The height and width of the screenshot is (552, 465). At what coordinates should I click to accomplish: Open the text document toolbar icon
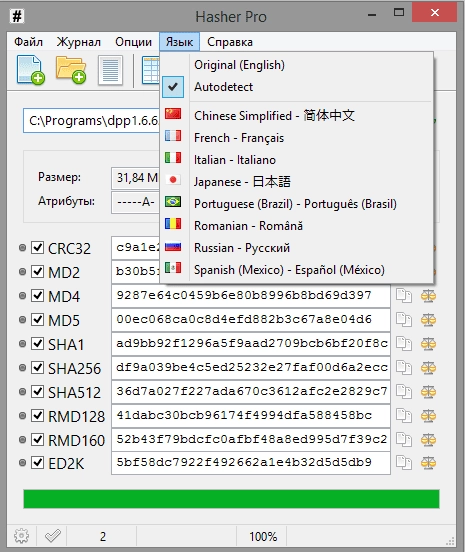[x=110, y=70]
